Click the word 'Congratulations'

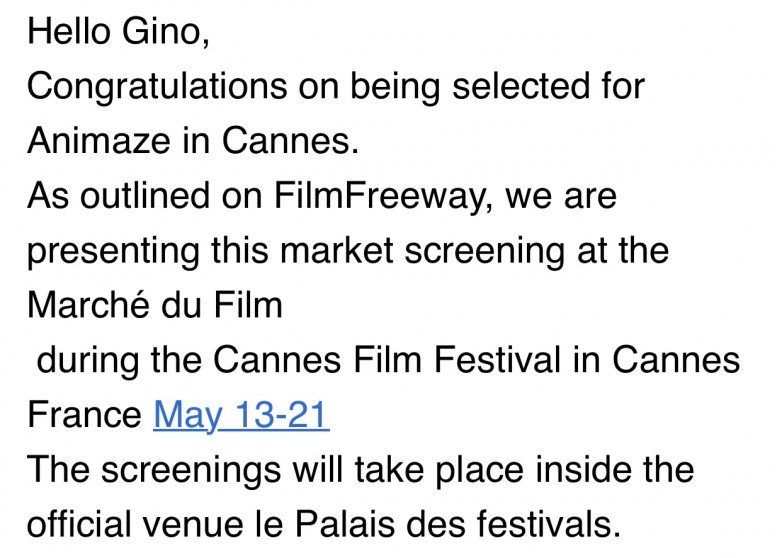tap(157, 87)
